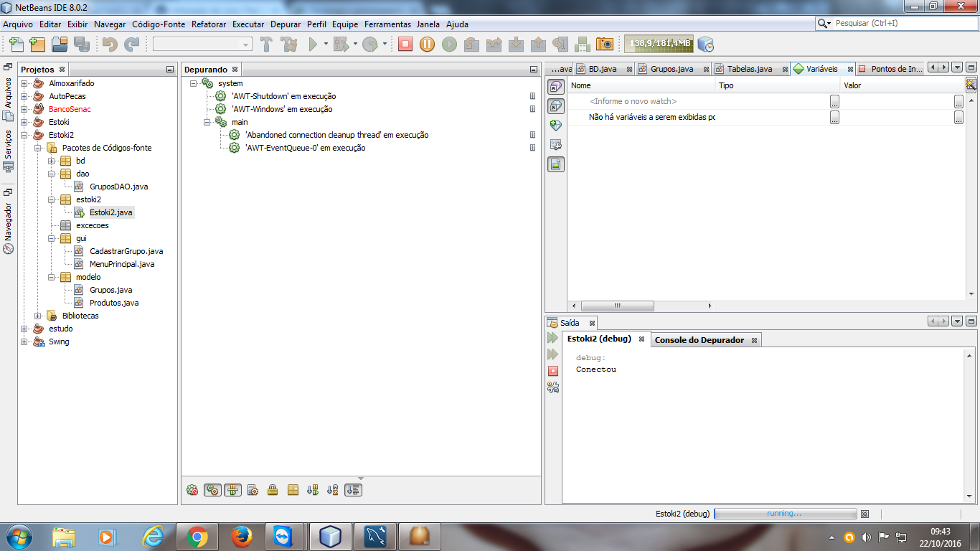The image size is (980, 551).
Task: Select MenuPrincipal.java in project tree
Action: (x=122, y=264)
